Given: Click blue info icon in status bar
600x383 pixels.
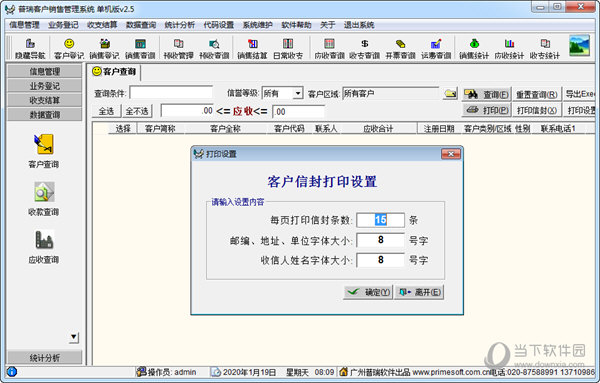Looking at the screenshot, I should click(x=12, y=372).
